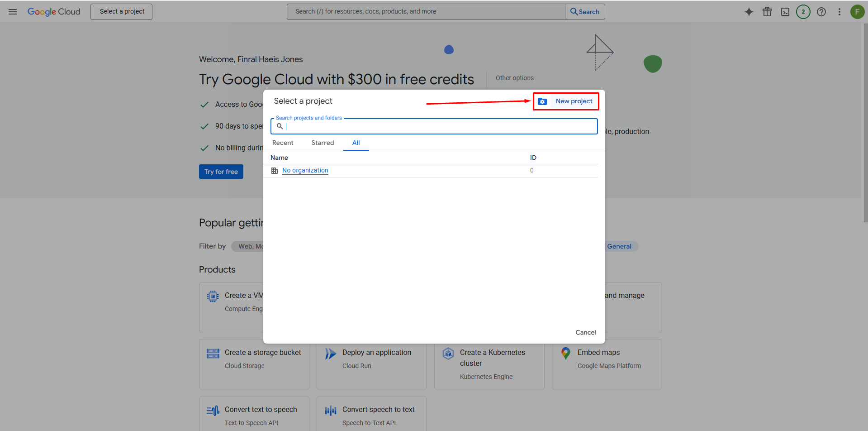Click the Google Maps Platform pin icon
868x431 pixels.
point(565,354)
